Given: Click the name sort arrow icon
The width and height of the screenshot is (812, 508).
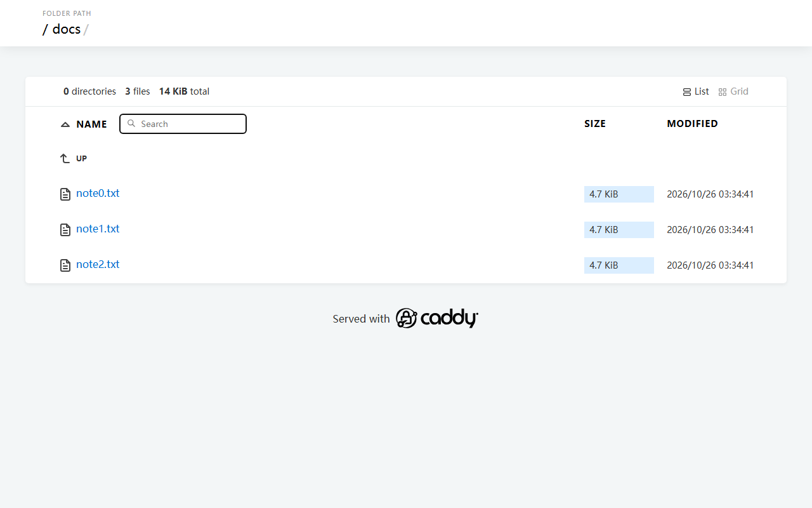Looking at the screenshot, I should click(65, 124).
